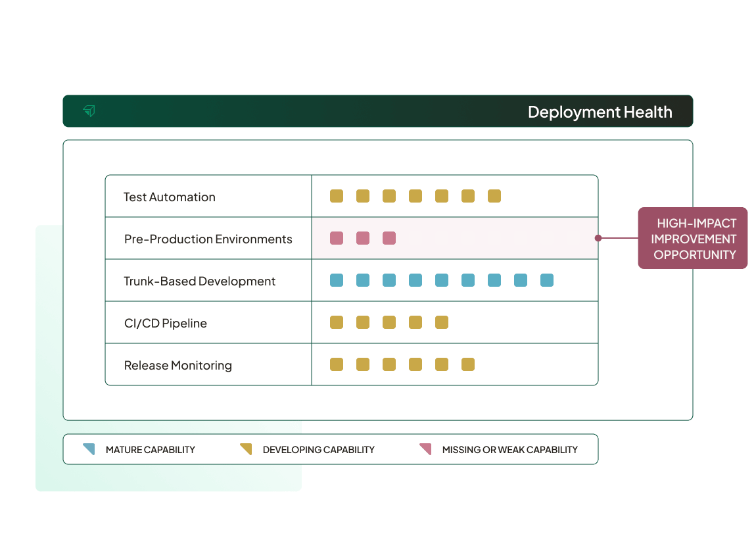Select the Mature Capability legend entry
The image size is (756, 559).
[x=149, y=449]
